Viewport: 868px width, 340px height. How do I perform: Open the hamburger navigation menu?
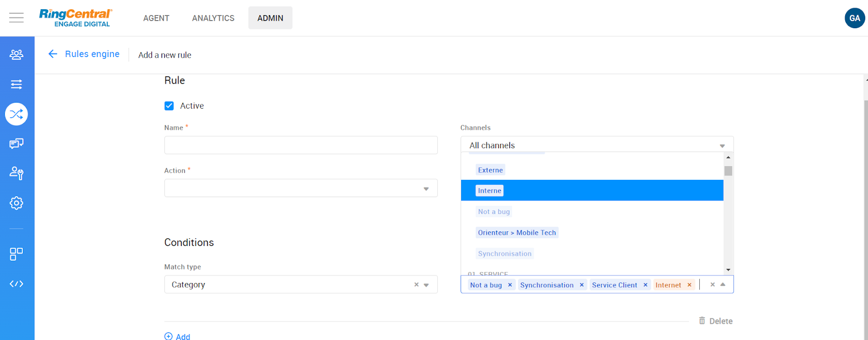click(x=16, y=18)
